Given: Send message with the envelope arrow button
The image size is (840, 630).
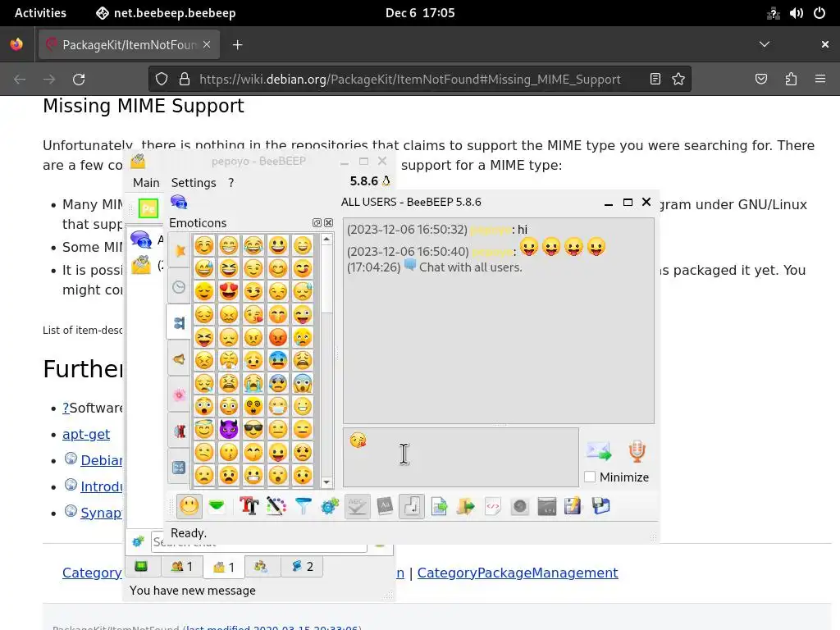Looking at the screenshot, I should coord(599,452).
